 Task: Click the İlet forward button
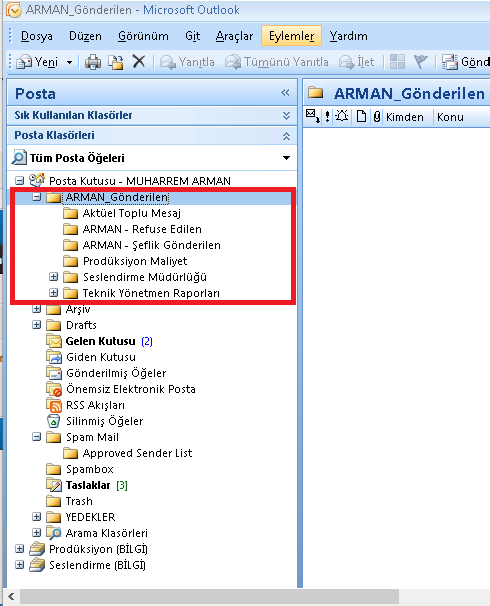(x=357, y=62)
